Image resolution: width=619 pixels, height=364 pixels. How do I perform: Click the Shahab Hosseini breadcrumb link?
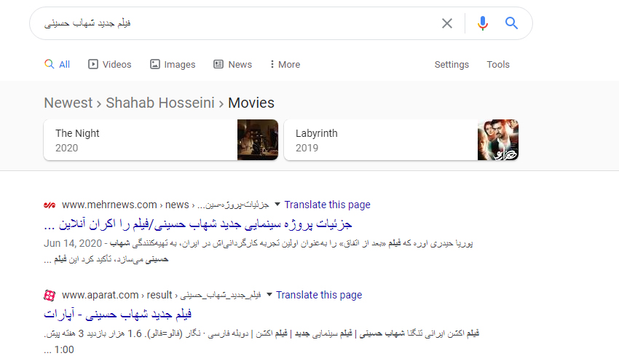160,103
